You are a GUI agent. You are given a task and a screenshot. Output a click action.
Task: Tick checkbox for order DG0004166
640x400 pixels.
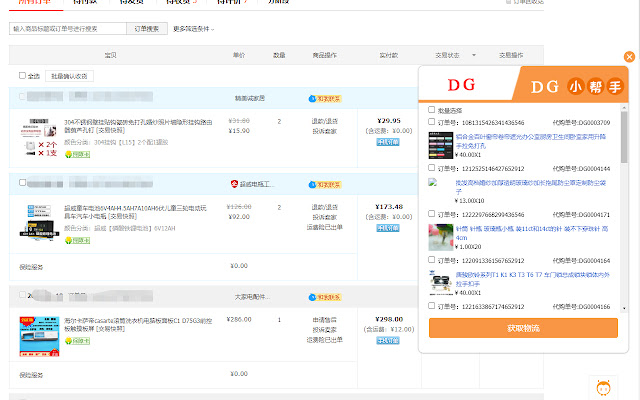[431, 306]
